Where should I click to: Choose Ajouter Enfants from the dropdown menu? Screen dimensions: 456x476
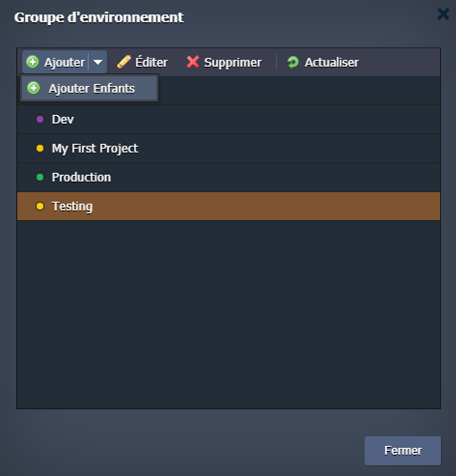coord(91,89)
